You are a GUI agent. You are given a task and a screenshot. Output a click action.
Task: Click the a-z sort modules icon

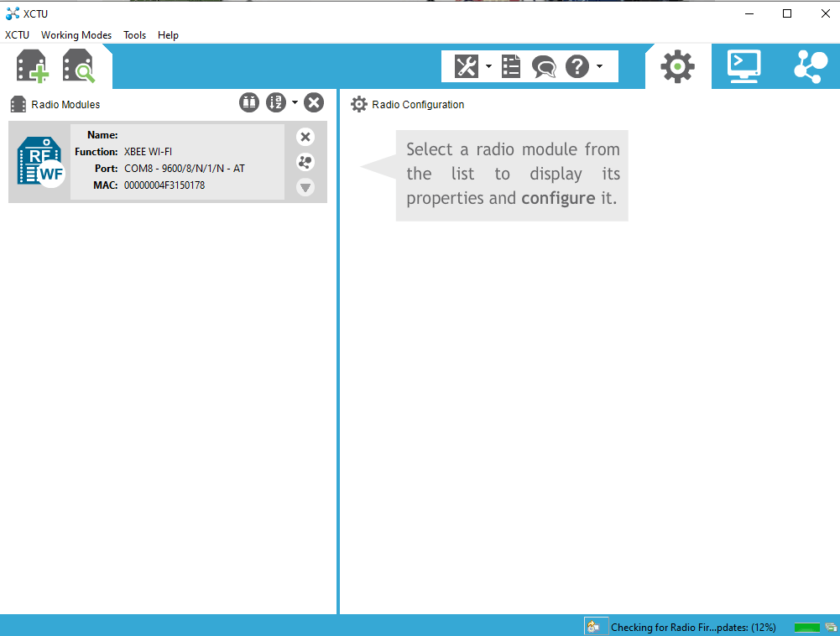(x=276, y=102)
